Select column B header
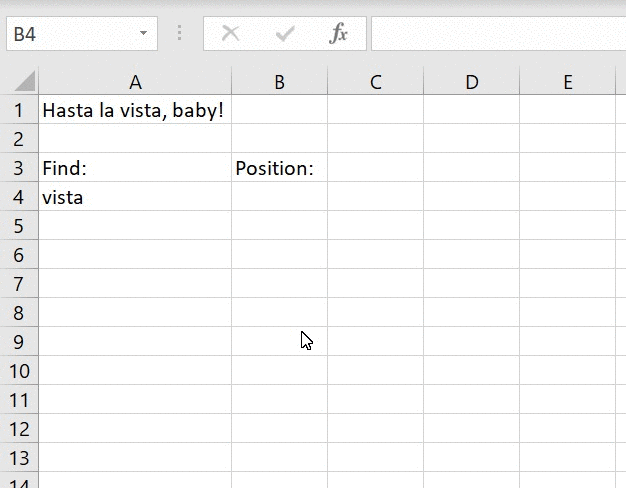The height and width of the screenshot is (488, 626). [279, 82]
